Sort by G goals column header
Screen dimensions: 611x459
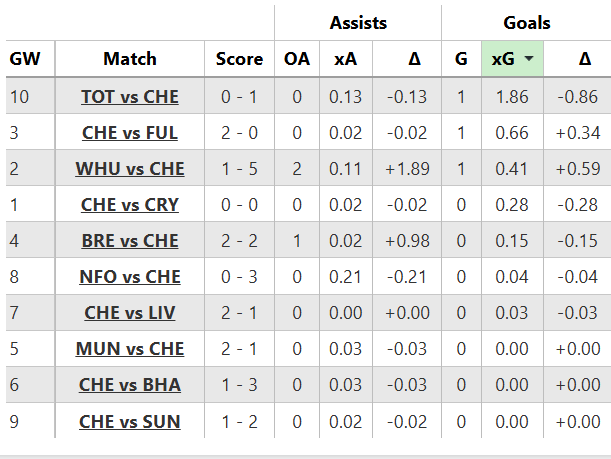(461, 59)
